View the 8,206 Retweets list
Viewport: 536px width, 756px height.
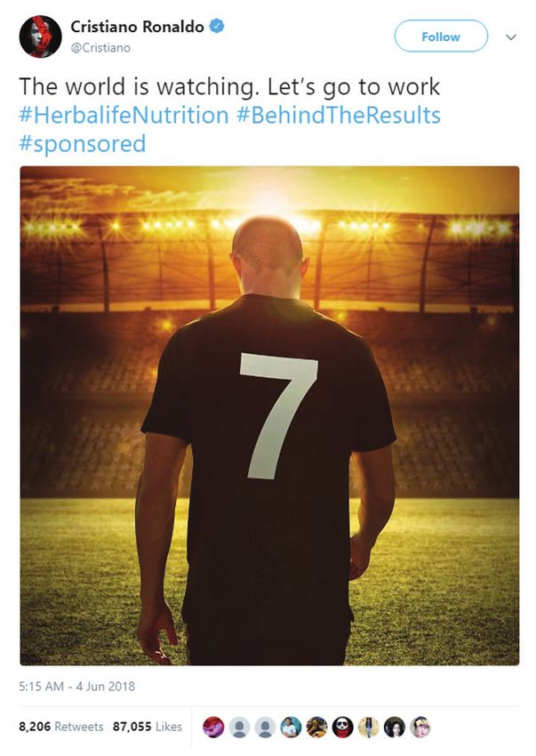[x=60, y=726]
